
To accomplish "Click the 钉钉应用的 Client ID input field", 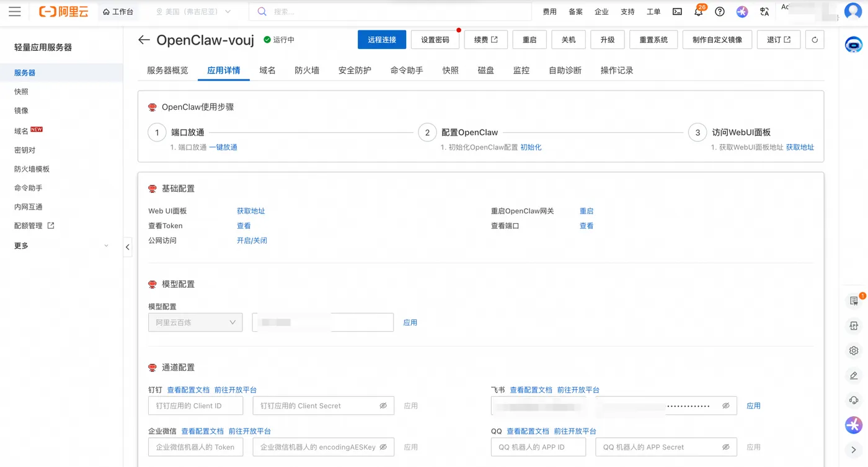I will [195, 405].
